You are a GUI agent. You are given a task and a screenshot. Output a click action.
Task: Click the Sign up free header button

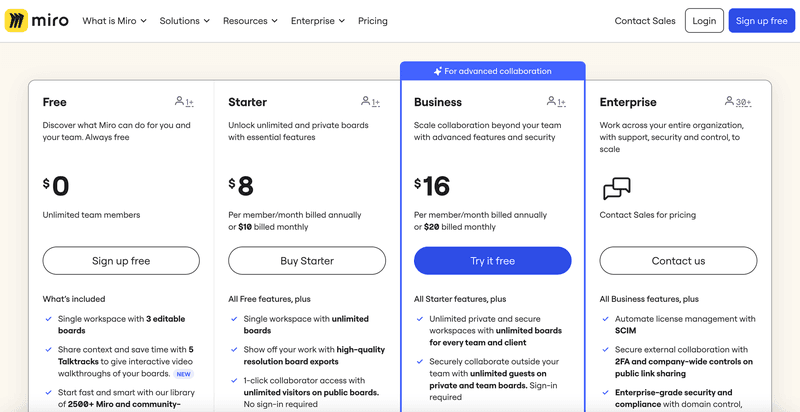click(761, 21)
